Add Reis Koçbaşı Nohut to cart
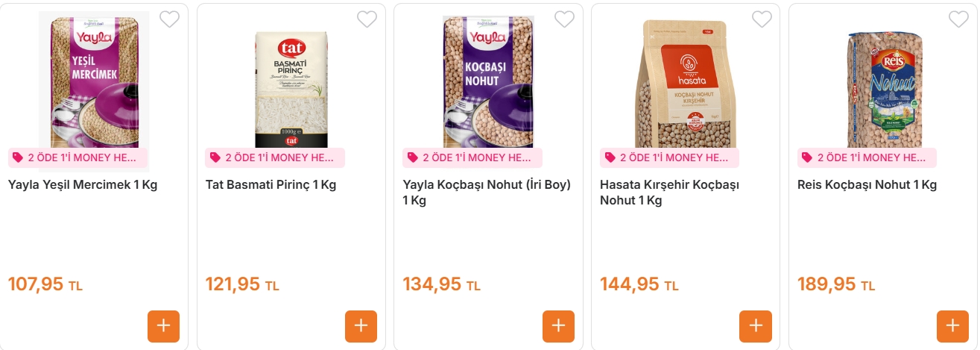 [x=952, y=326]
